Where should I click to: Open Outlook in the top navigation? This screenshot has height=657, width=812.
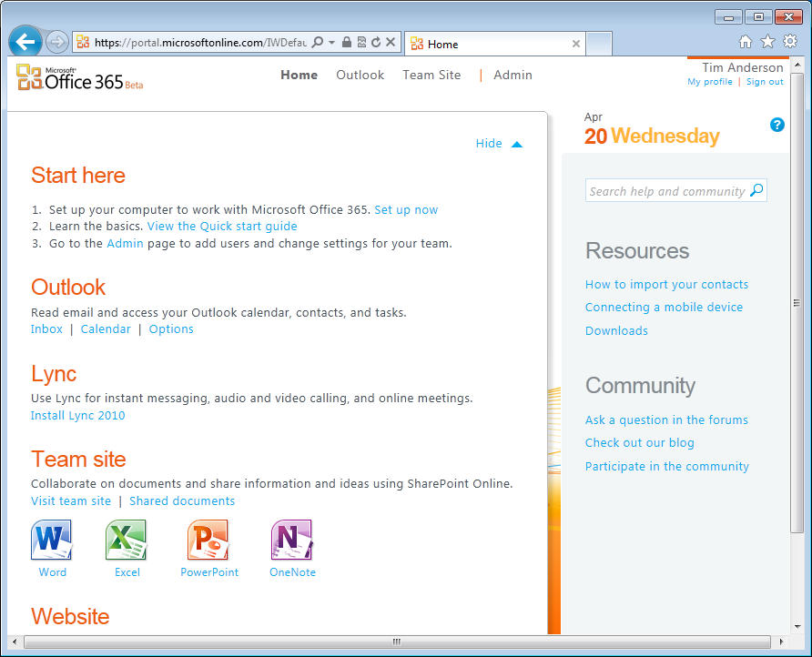click(360, 75)
